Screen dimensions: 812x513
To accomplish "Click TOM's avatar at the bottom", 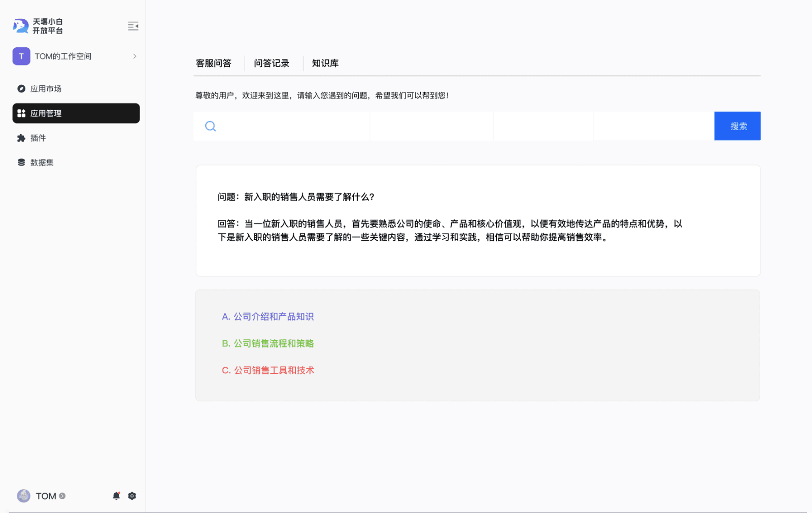I will (23, 496).
